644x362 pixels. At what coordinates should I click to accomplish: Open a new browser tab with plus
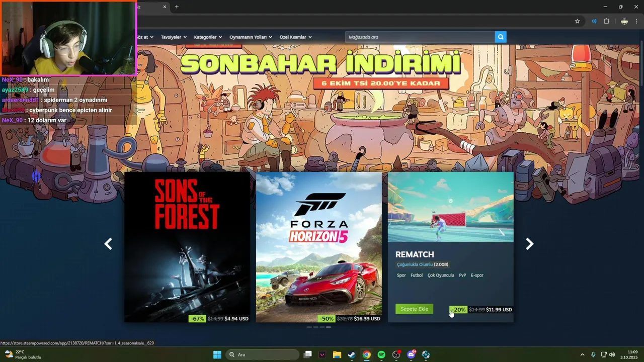(177, 7)
